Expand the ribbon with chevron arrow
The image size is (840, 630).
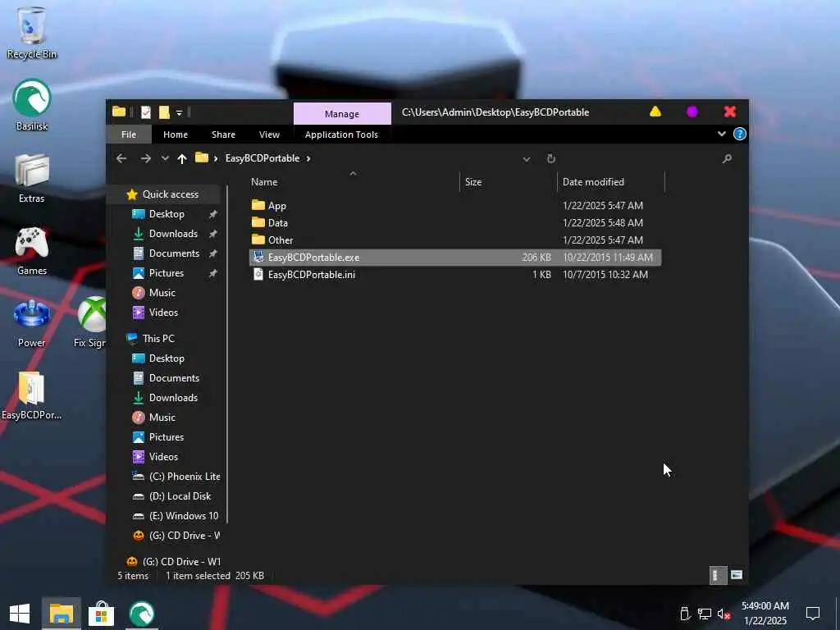coord(722,134)
